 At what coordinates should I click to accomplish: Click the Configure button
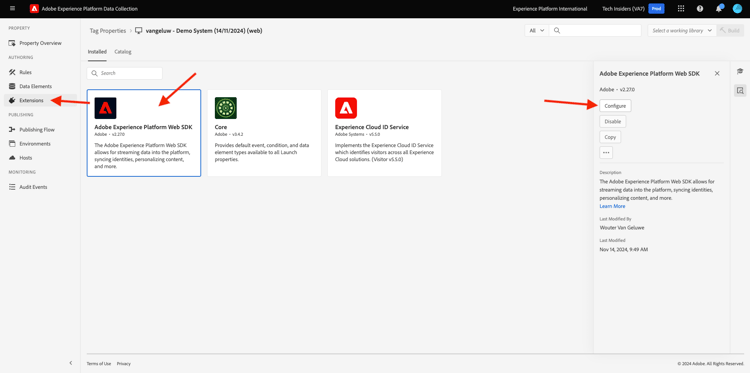[x=615, y=106]
